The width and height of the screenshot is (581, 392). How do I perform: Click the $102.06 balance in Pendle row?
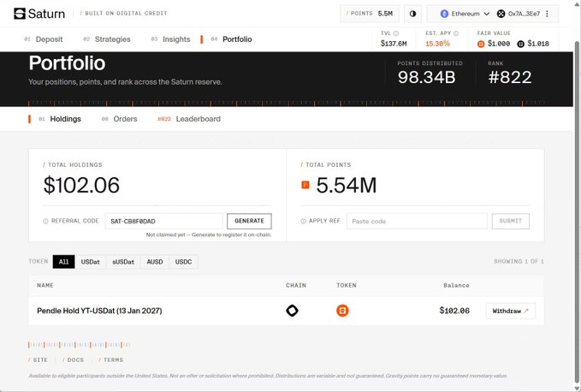(454, 311)
